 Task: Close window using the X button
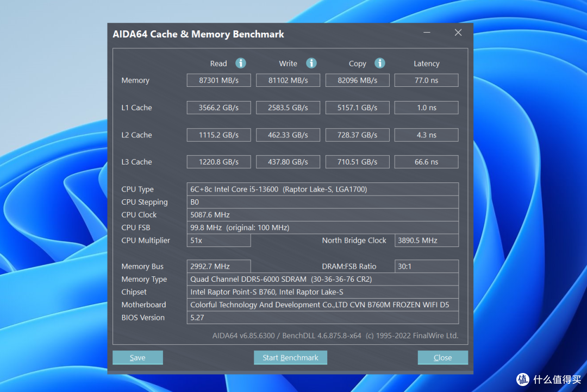tap(458, 33)
